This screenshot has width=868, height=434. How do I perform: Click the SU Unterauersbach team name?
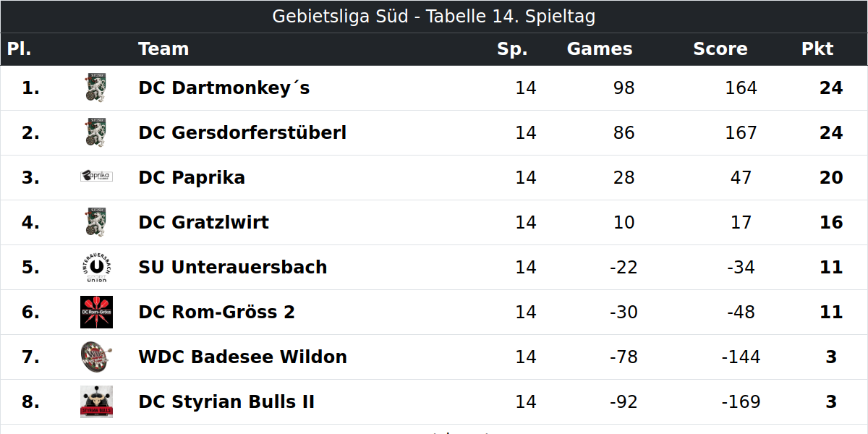click(233, 267)
